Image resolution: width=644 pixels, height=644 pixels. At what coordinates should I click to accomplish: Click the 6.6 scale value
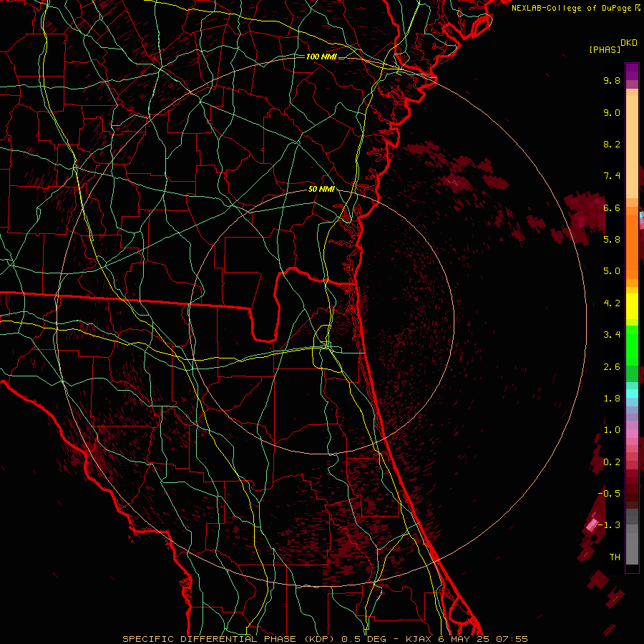[x=612, y=208]
